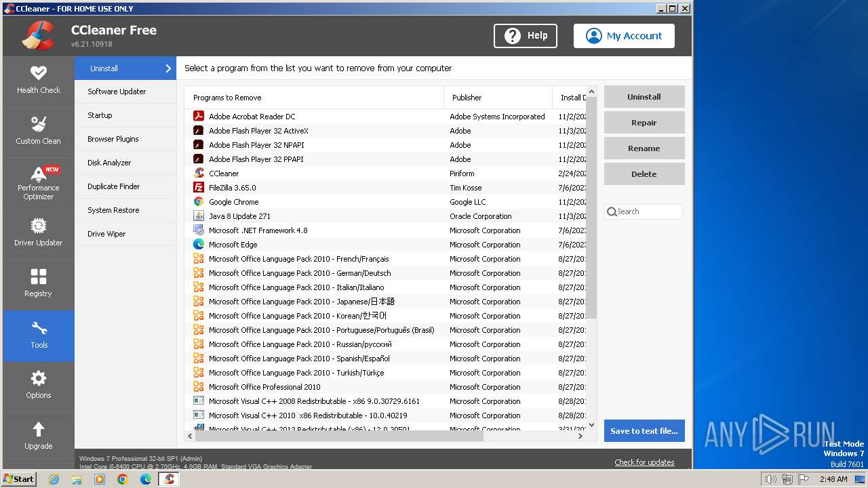Select Language Pack 2010 - Russian row
The height and width of the screenshot is (488, 868).
[385, 344]
